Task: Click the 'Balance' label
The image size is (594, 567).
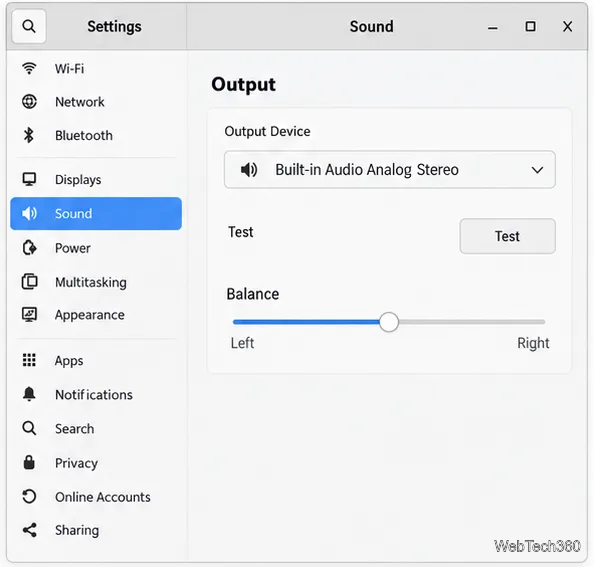Action: pos(253,294)
